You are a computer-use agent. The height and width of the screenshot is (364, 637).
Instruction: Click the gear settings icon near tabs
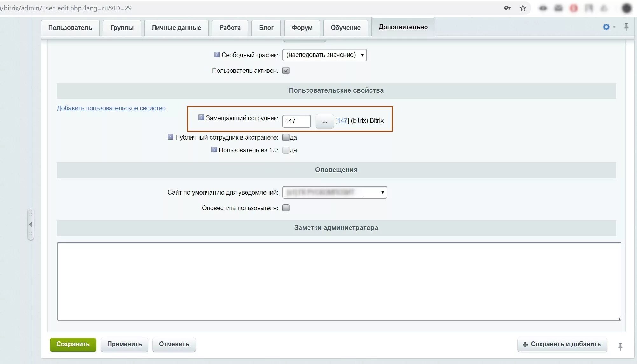[606, 27]
